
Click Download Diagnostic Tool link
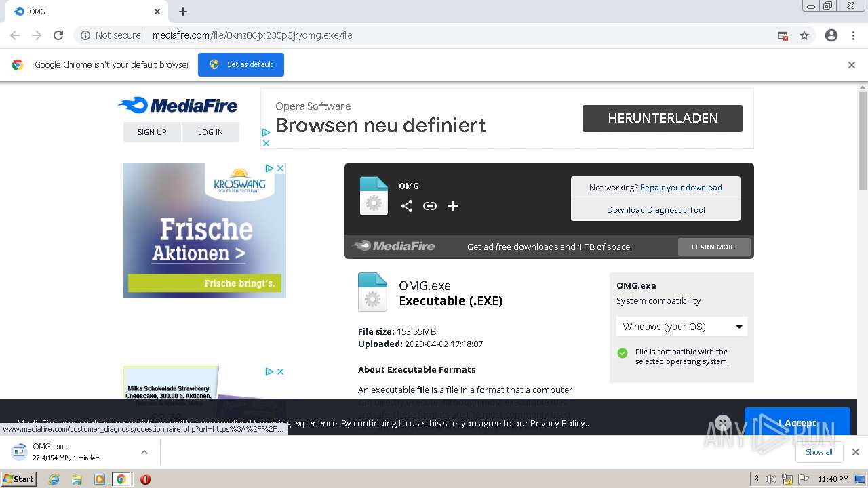point(656,210)
